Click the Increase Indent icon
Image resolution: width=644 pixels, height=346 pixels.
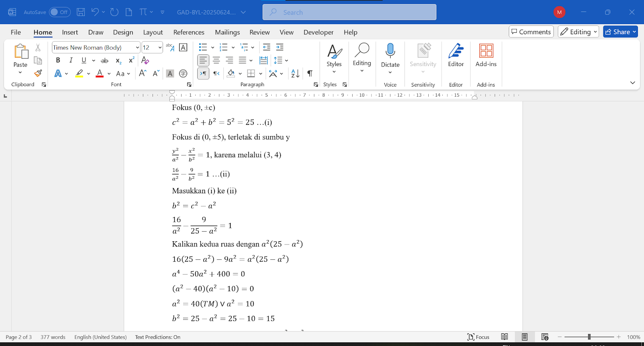pos(280,48)
